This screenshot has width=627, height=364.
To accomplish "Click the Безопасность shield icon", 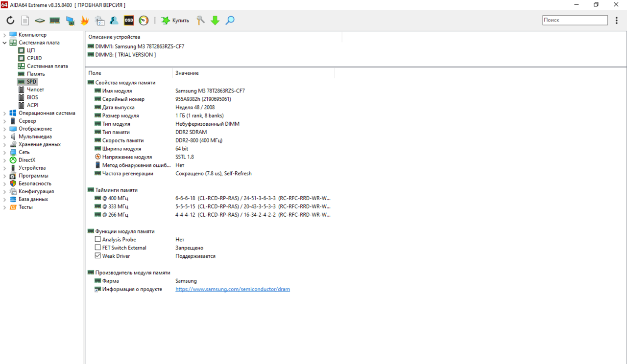I will pyautogui.click(x=13, y=183).
